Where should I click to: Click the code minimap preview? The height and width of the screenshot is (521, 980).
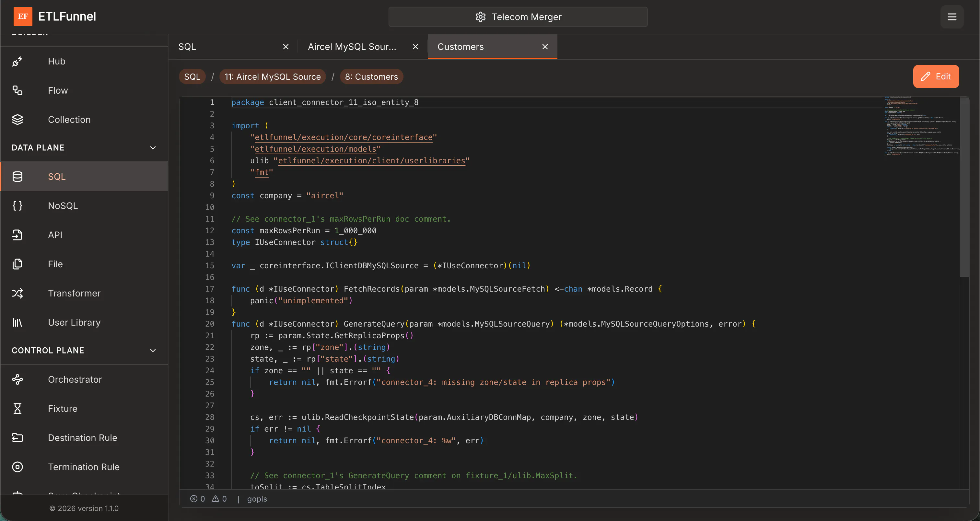click(921, 127)
